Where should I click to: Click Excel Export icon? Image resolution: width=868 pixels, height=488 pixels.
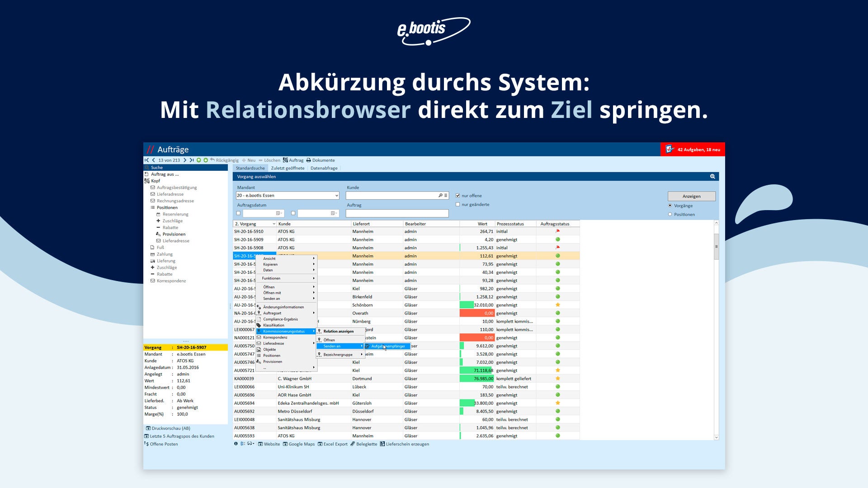point(320,444)
